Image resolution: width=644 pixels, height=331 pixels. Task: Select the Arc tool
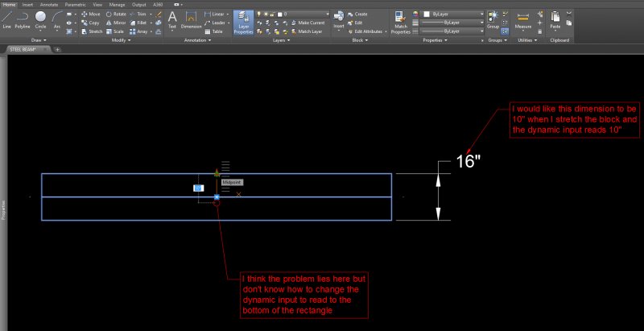(x=57, y=20)
